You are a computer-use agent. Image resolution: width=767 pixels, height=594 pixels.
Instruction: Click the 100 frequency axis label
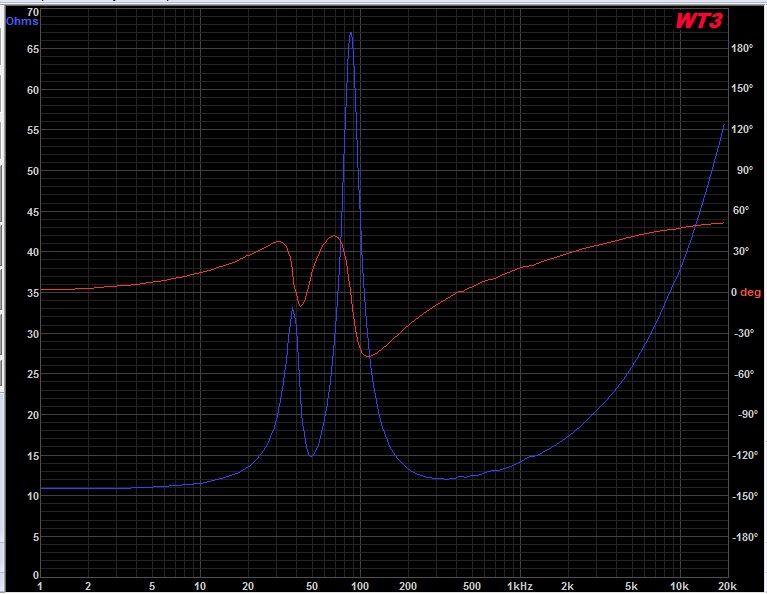click(x=360, y=586)
